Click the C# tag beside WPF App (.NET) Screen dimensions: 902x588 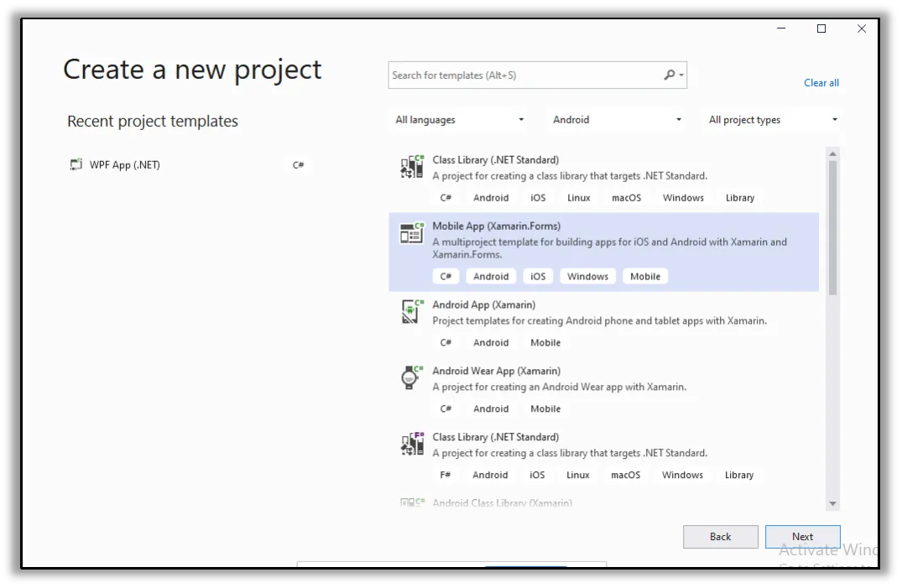click(x=298, y=165)
